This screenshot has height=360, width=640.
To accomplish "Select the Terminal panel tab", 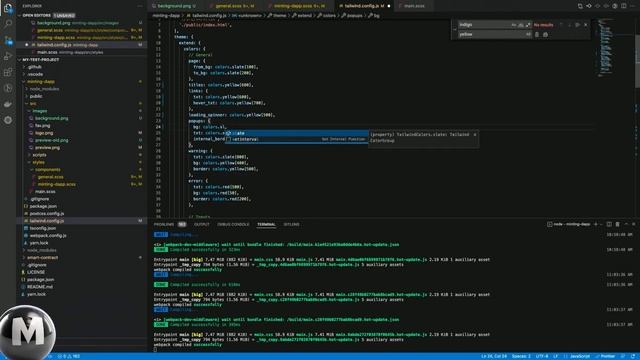I will (x=266, y=224).
